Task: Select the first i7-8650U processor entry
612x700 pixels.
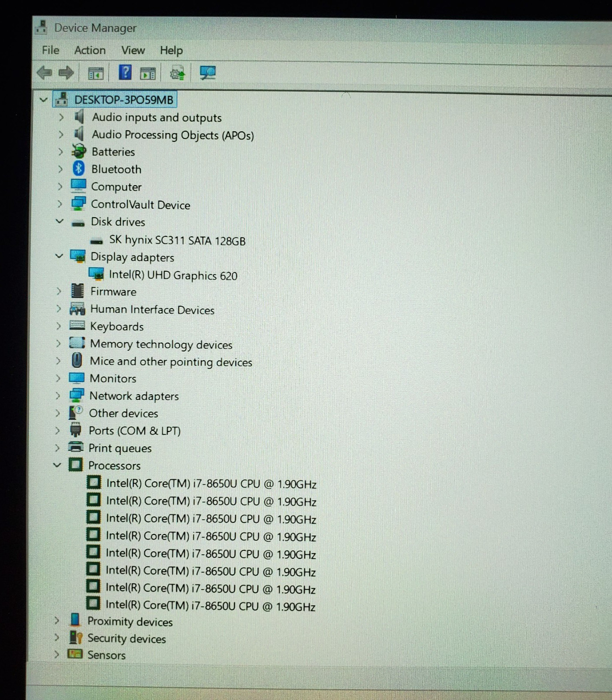Action: pyautogui.click(x=211, y=483)
